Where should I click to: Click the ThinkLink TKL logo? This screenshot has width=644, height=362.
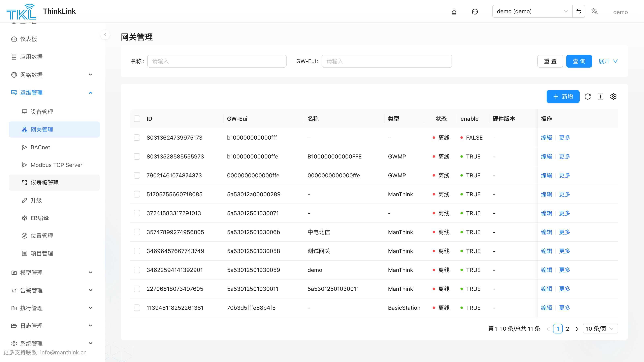(x=21, y=11)
